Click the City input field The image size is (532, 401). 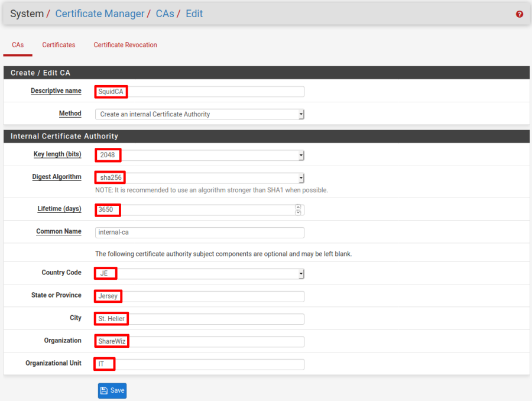(200, 319)
